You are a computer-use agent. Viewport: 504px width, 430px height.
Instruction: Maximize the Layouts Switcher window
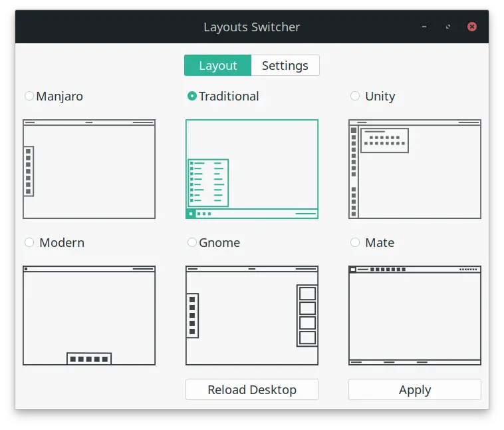[448, 27]
